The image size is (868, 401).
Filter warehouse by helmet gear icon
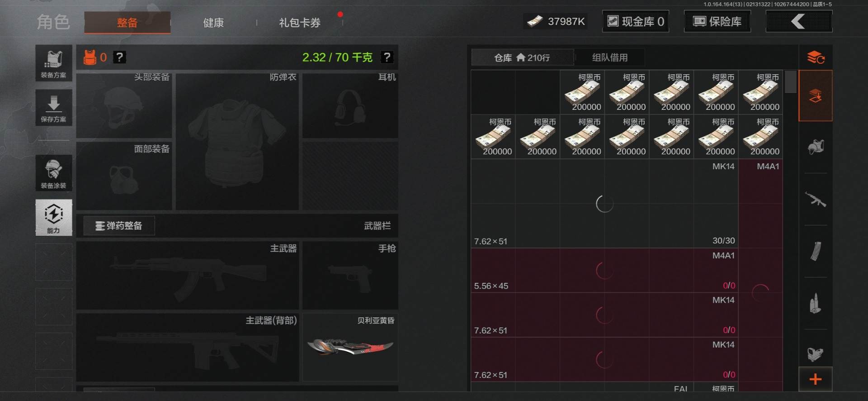pos(816,147)
